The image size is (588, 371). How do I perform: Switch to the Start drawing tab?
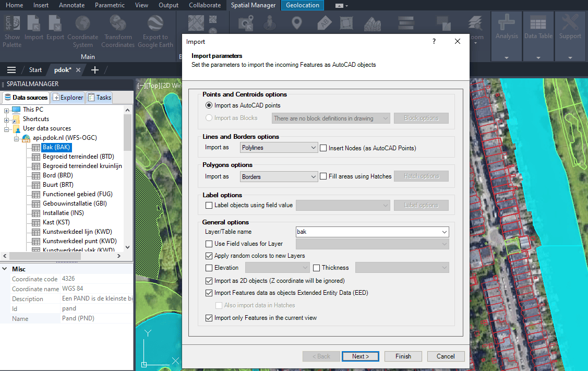35,70
